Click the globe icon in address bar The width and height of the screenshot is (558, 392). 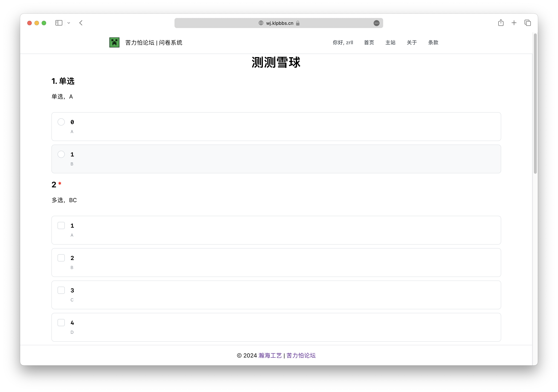(261, 23)
